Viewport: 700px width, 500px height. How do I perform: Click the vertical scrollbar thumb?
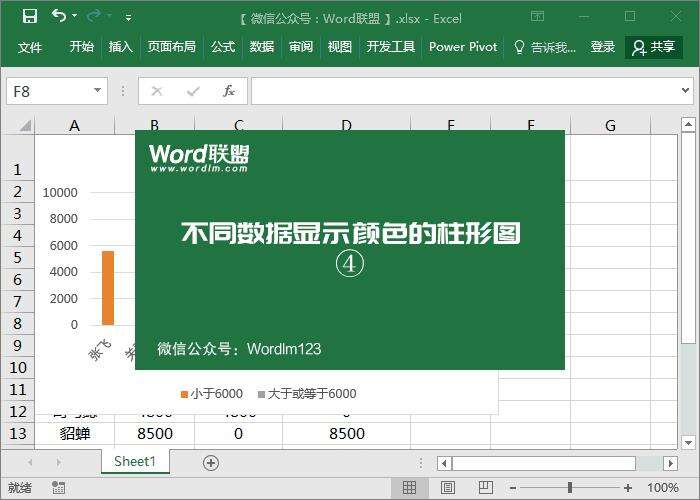click(x=688, y=239)
